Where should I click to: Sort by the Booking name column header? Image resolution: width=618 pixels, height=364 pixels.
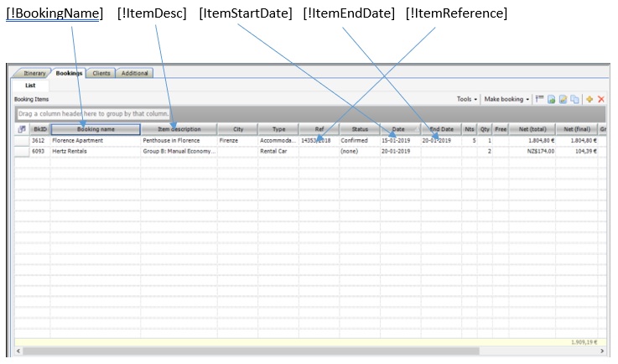[95, 129]
